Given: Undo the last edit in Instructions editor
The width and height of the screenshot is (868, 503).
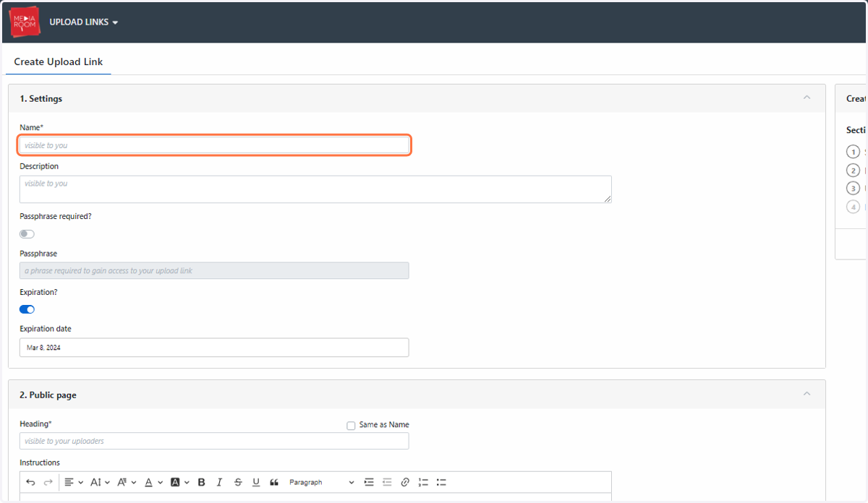Looking at the screenshot, I should [30, 482].
